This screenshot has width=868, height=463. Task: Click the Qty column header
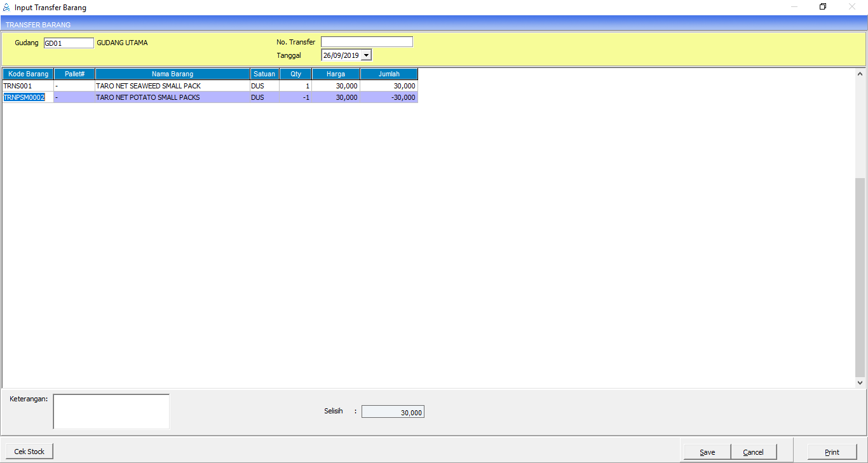click(295, 74)
